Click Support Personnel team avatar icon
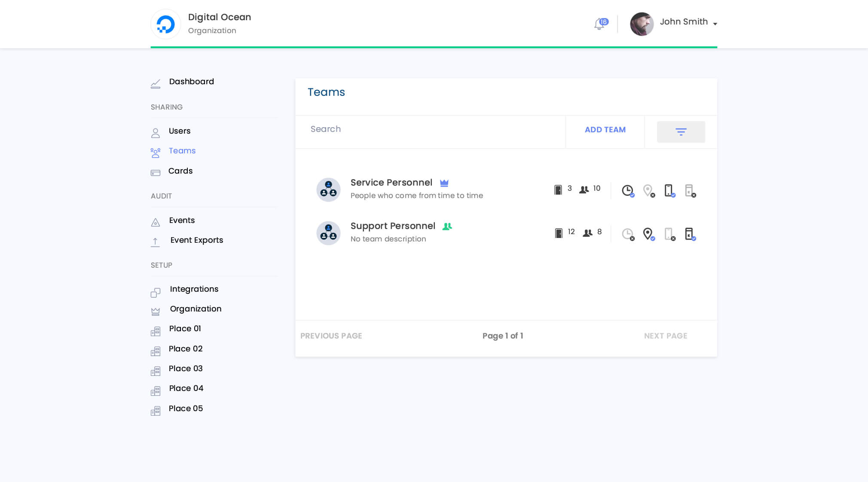The image size is (868, 482). [x=328, y=233]
